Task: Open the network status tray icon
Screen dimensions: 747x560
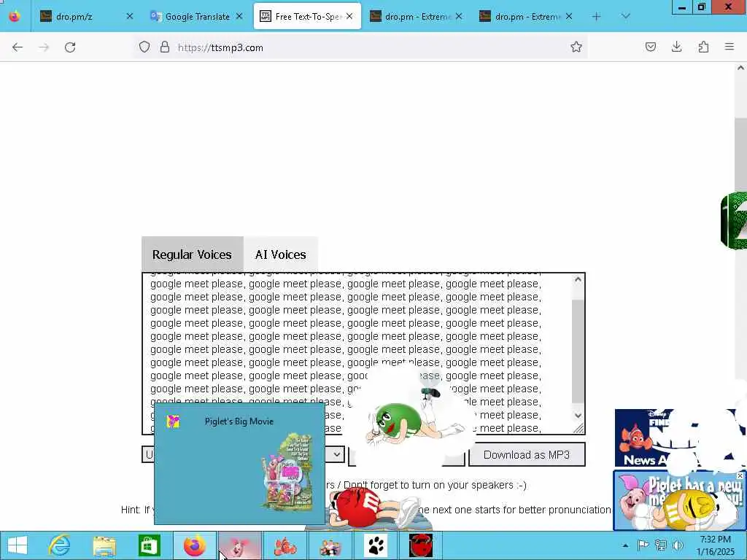Action: [x=660, y=545]
